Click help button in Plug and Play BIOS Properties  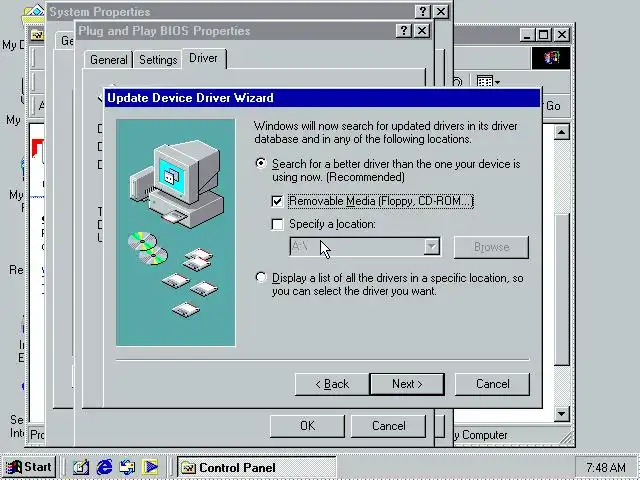click(404, 31)
